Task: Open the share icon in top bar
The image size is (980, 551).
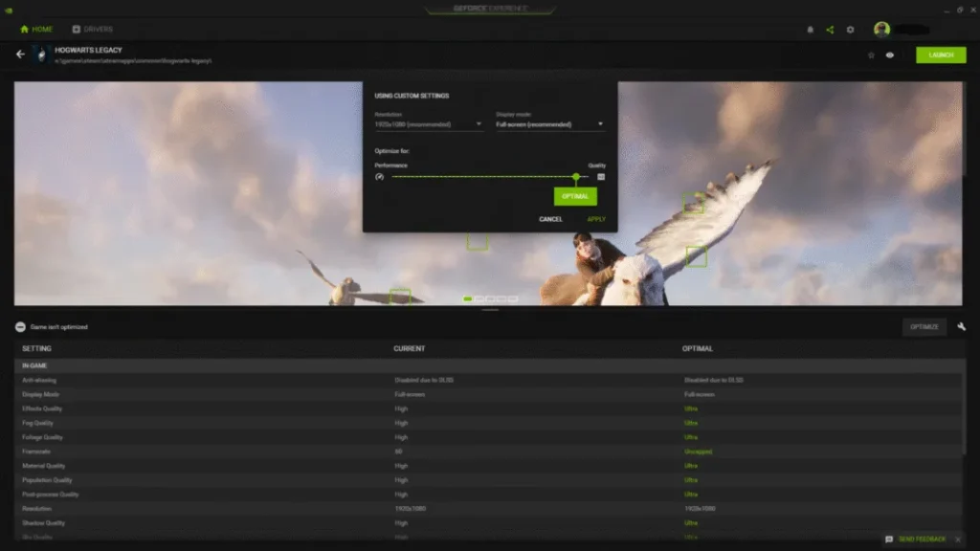Action: [x=830, y=30]
